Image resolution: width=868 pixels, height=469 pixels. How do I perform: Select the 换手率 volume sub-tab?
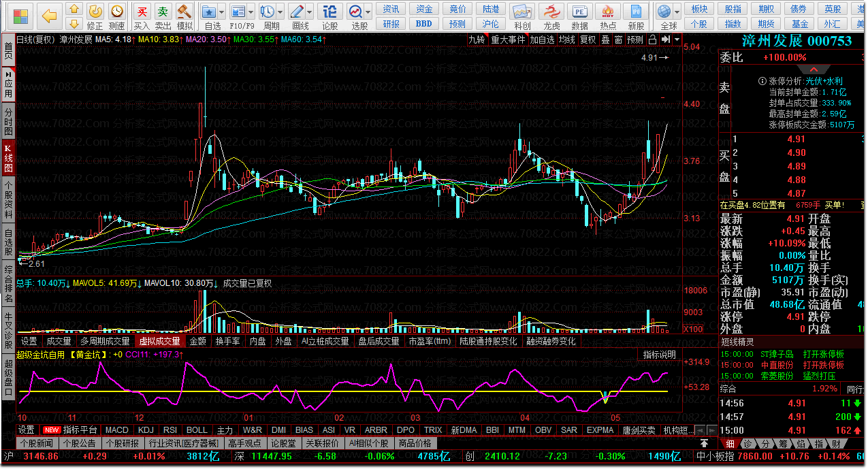pos(227,341)
